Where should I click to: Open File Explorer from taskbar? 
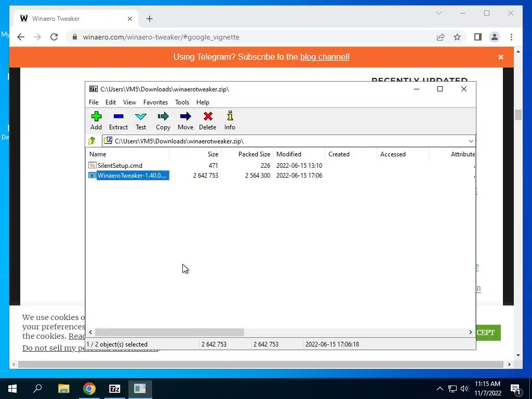click(x=63, y=389)
